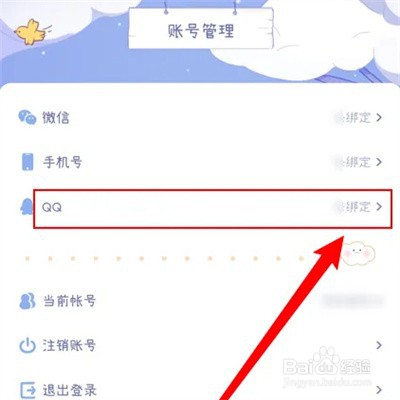Viewport: 400px width, 400px height.
Task: Click the WeChat icon beside 微信
Action: pos(27,117)
